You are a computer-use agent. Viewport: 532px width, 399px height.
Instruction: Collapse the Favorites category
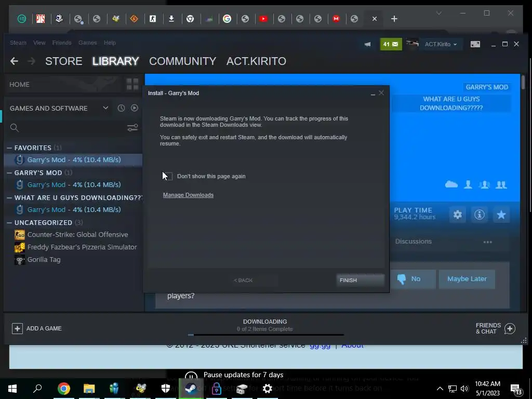coord(9,148)
